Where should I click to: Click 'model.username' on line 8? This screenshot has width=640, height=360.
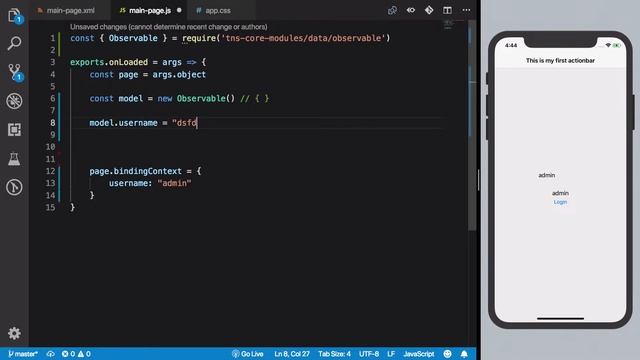coord(123,123)
